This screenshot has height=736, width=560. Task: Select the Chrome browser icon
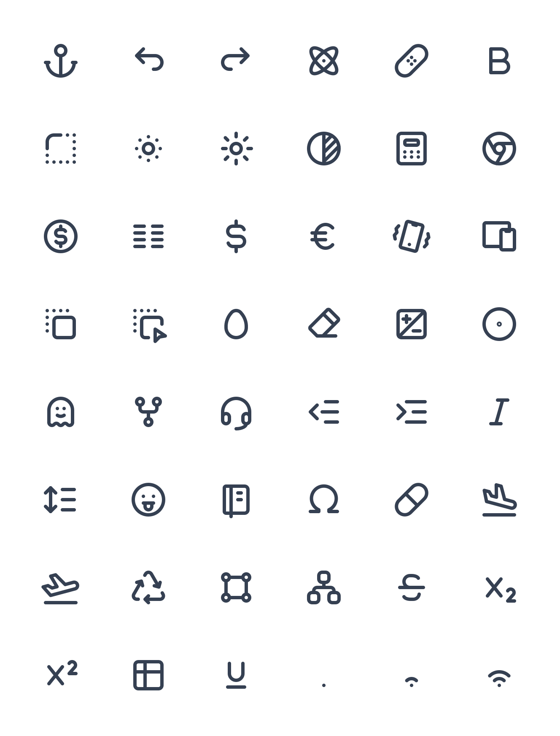tap(499, 149)
